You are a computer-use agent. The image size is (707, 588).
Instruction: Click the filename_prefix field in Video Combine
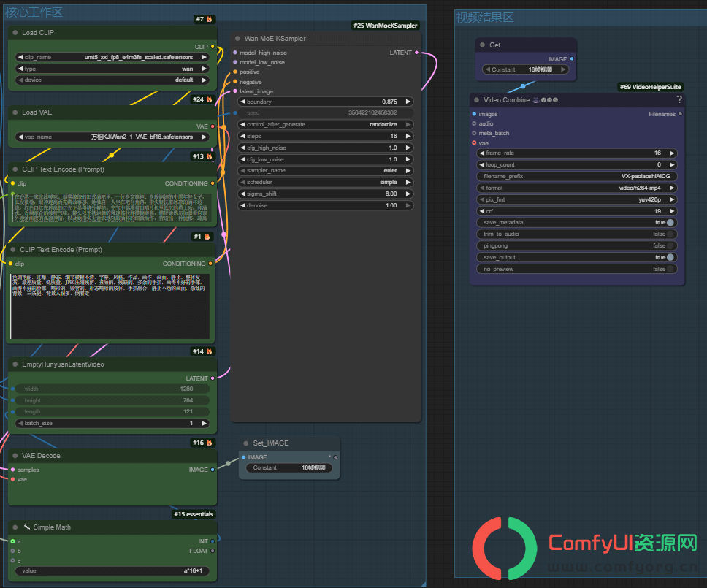point(577,176)
